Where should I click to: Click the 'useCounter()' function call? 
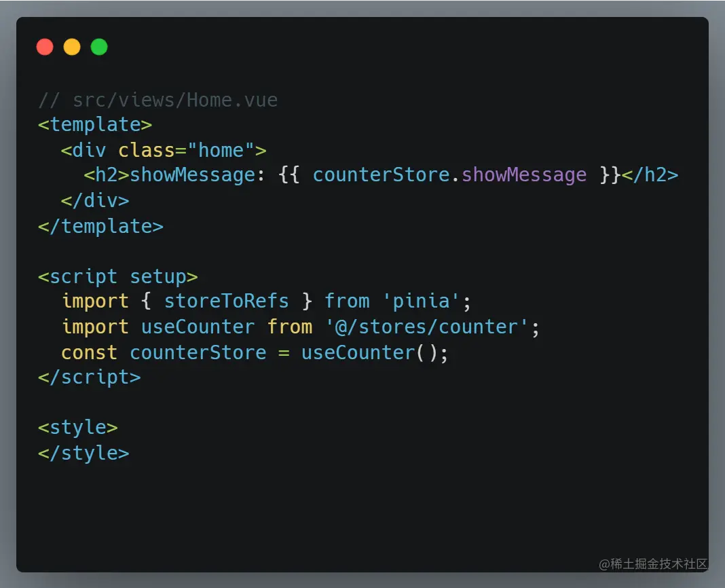[x=369, y=353]
